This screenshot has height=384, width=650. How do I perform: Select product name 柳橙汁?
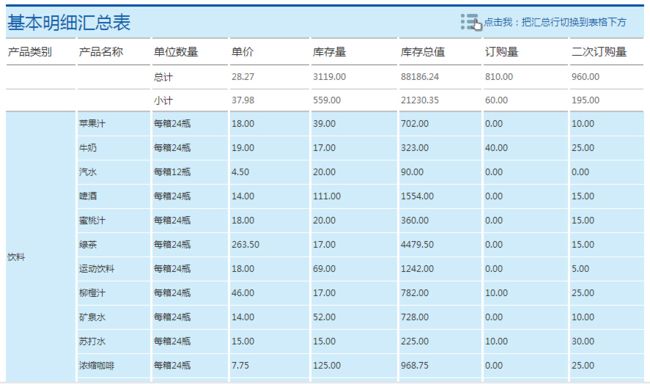pos(92,293)
